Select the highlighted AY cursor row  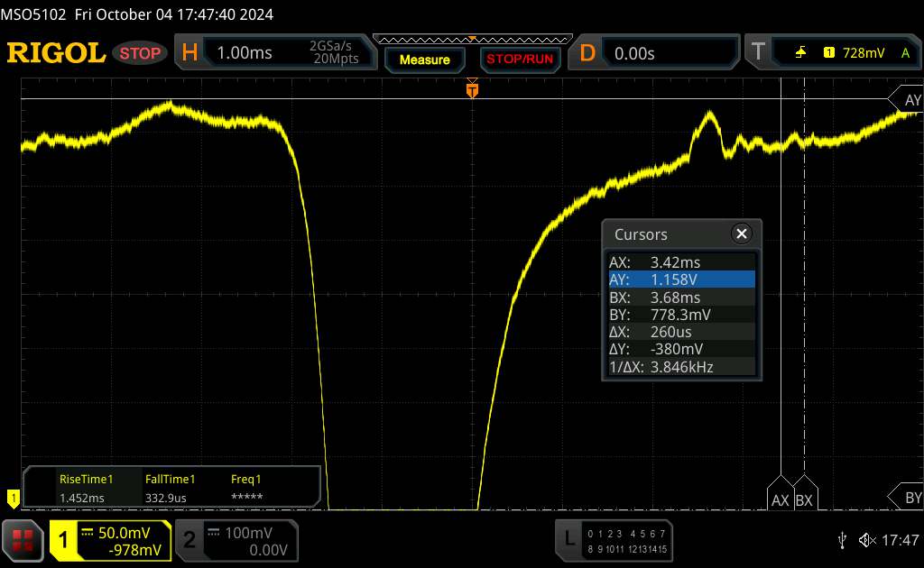[x=681, y=279]
